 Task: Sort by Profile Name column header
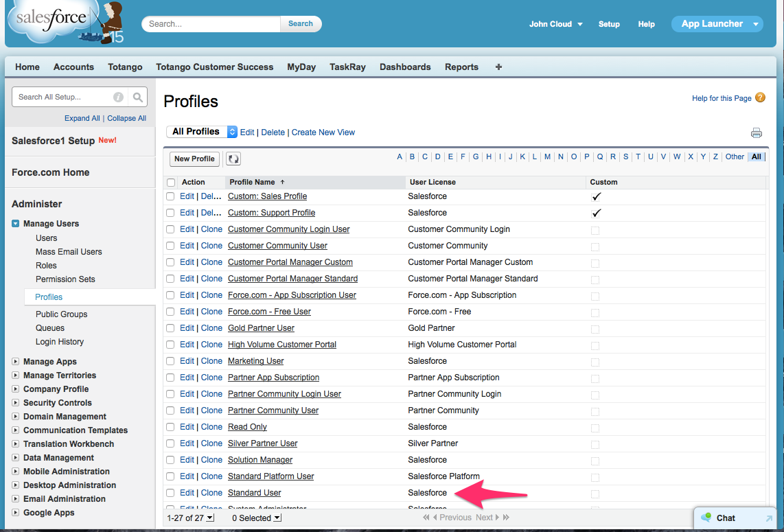click(x=252, y=182)
